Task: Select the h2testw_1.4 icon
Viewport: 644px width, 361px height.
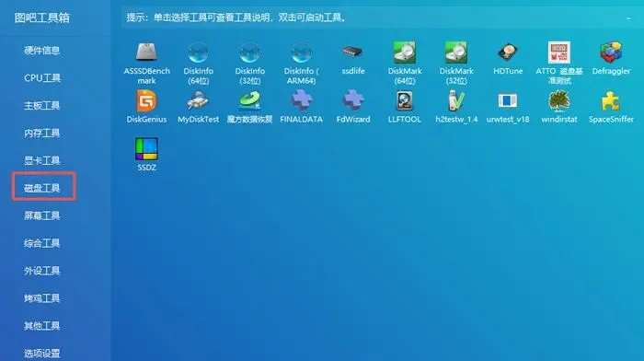Action: click(456, 100)
